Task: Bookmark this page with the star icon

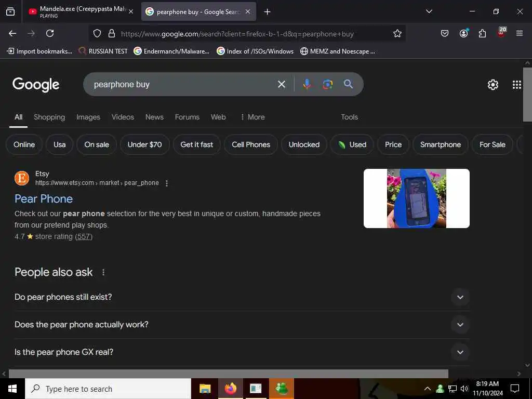Action: pyautogui.click(x=397, y=34)
